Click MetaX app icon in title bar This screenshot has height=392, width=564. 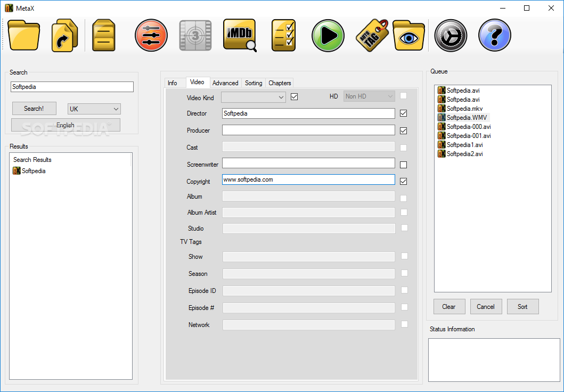pyautogui.click(x=9, y=8)
